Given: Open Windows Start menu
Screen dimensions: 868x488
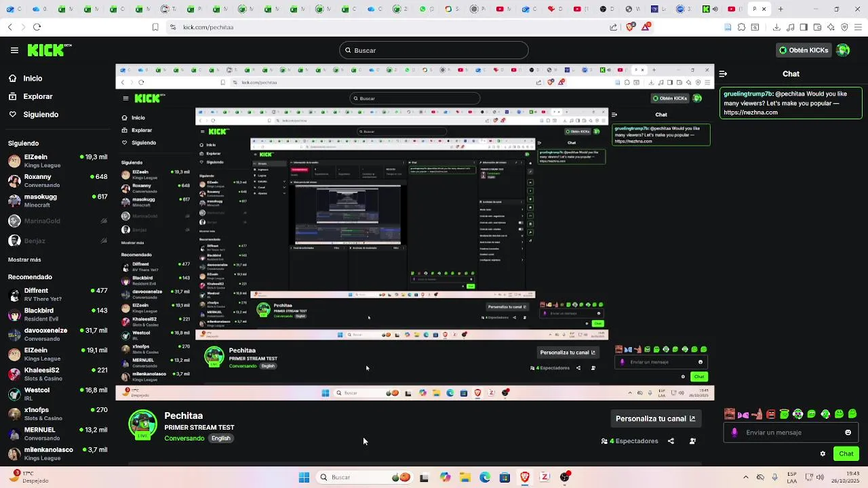Looking at the screenshot, I should tap(304, 477).
